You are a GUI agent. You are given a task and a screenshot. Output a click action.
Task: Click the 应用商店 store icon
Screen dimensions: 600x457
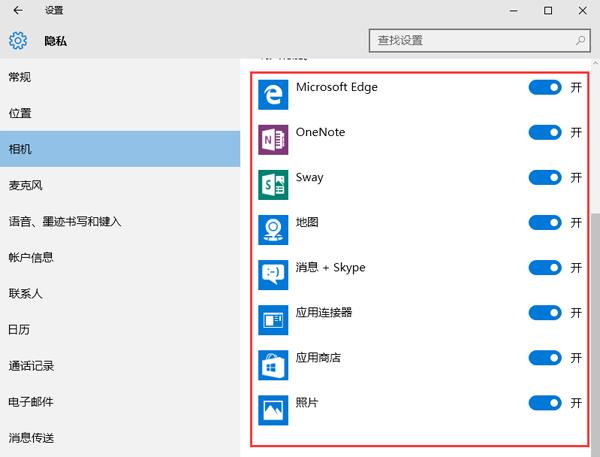coord(272,363)
